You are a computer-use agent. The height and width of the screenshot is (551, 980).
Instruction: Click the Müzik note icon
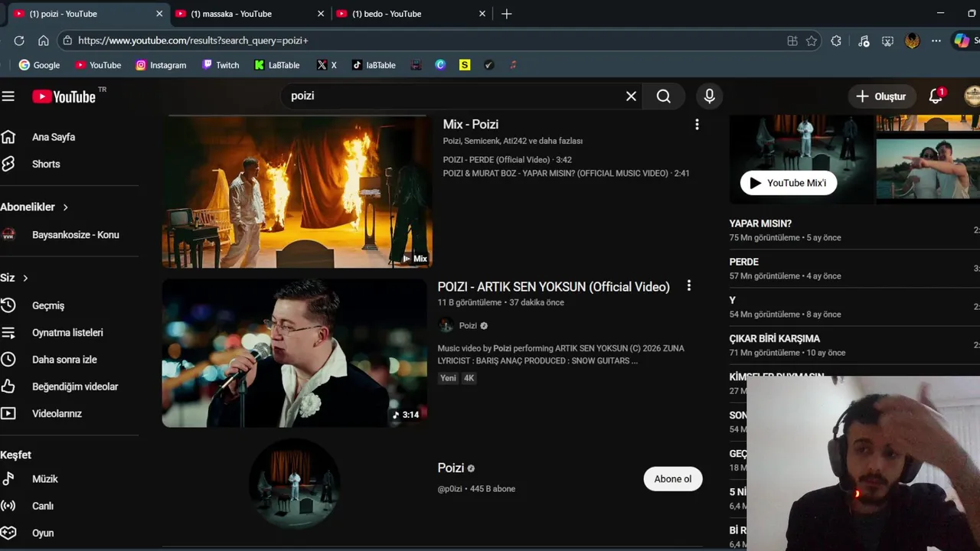pos(8,479)
